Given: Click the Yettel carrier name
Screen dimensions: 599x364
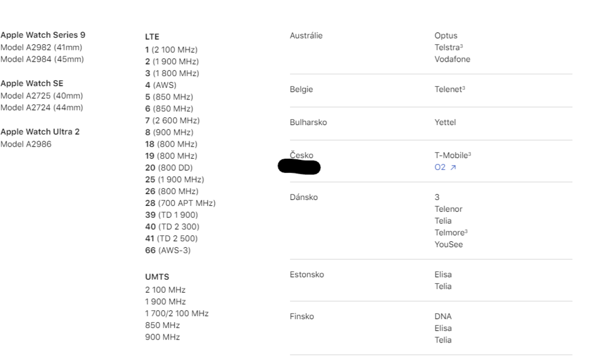Looking at the screenshot, I should point(445,123).
